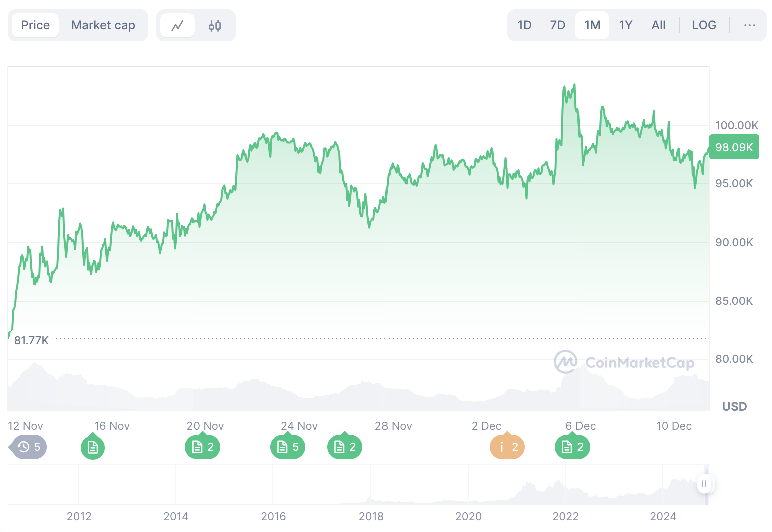The width and height of the screenshot is (772, 532).
Task: Select the 1D time range
Action: [x=524, y=25]
